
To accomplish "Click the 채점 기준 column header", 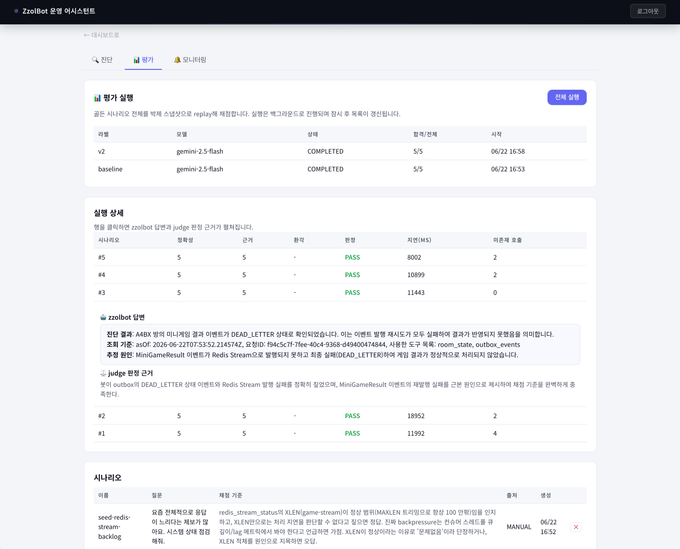I will click(230, 495).
